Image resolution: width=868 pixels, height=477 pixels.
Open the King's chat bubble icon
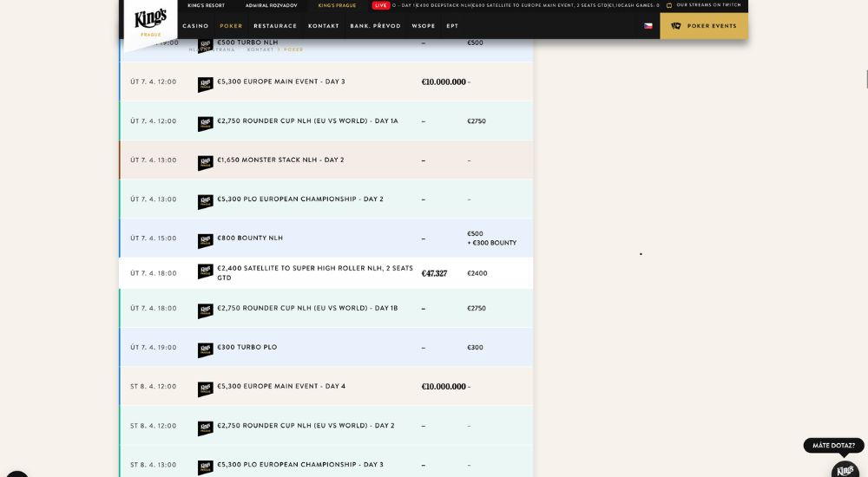click(x=845, y=468)
